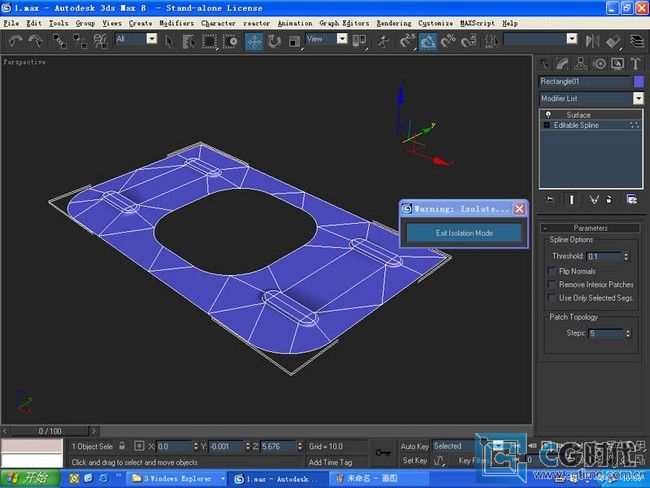650x488 pixels.
Task: Choose the Rectangular Selection Region tool
Action: pos(209,41)
